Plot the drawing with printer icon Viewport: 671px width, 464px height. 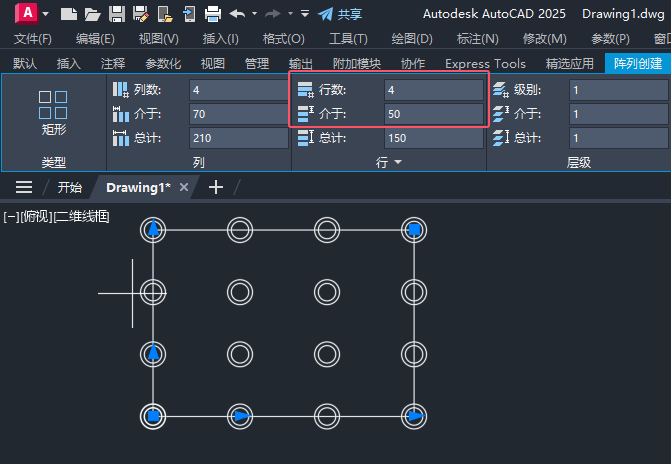tap(213, 14)
